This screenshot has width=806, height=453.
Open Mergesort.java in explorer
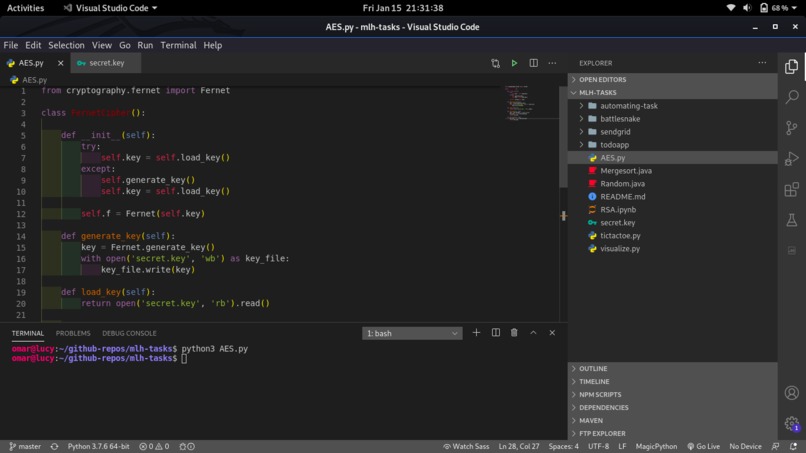[x=672, y=171]
